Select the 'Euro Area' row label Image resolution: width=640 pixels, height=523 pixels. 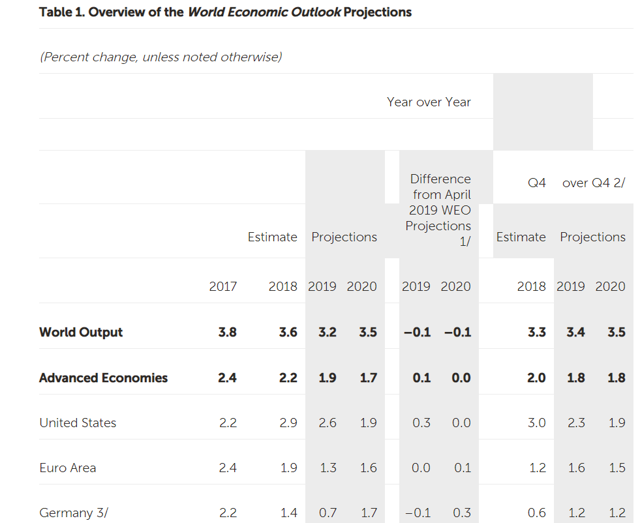click(68, 467)
